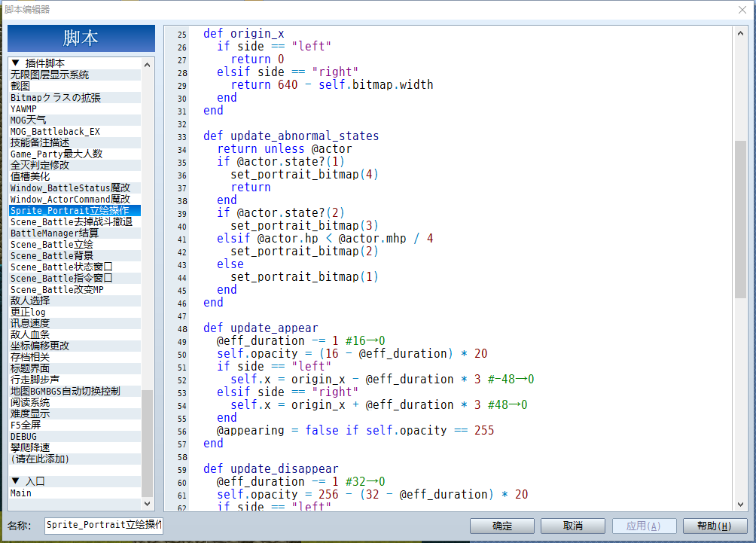The height and width of the screenshot is (543, 756).
Task: Select BattleManager结算 script
Action: tap(75, 233)
